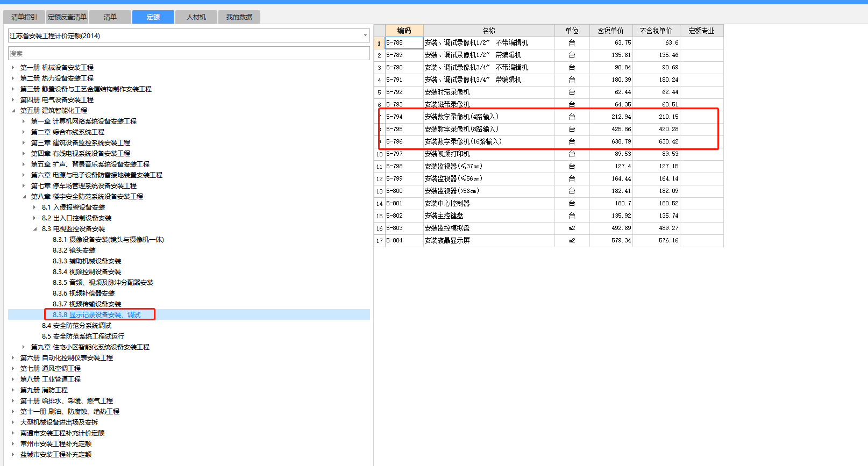Select 大型机械设备进出场及安拆
The height and width of the screenshot is (466, 868).
click(x=59, y=422)
